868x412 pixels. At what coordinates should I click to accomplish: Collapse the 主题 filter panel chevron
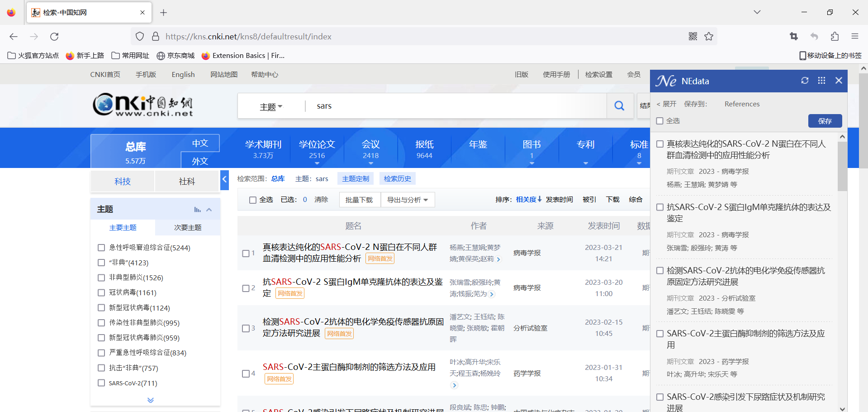tap(209, 210)
